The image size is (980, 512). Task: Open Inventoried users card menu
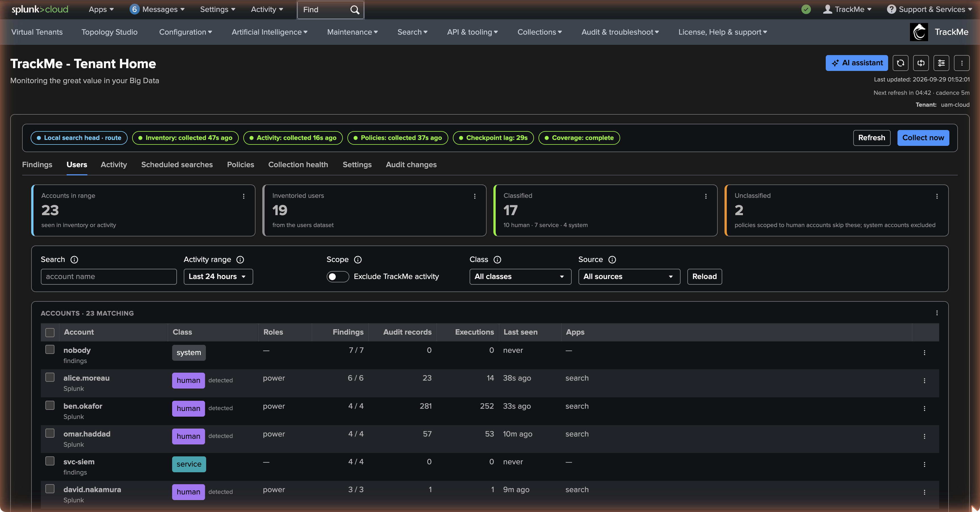point(475,196)
